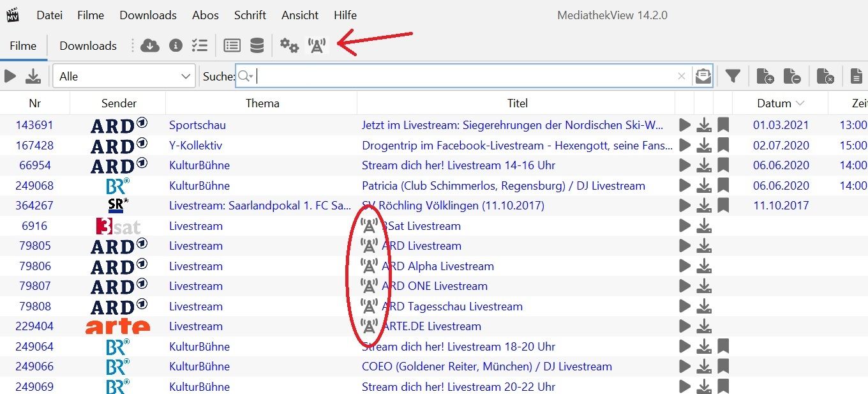Screen dimensions: 868x394
Task: Open the list view panel icon
Action: tap(232, 45)
